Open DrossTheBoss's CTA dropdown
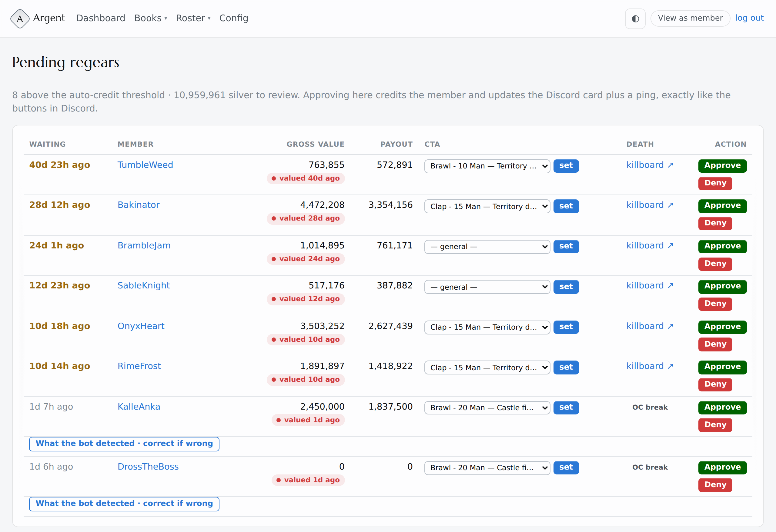 pos(487,468)
